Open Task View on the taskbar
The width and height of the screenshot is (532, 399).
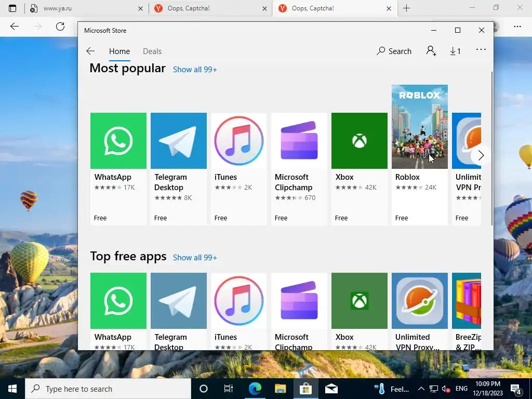tap(229, 389)
